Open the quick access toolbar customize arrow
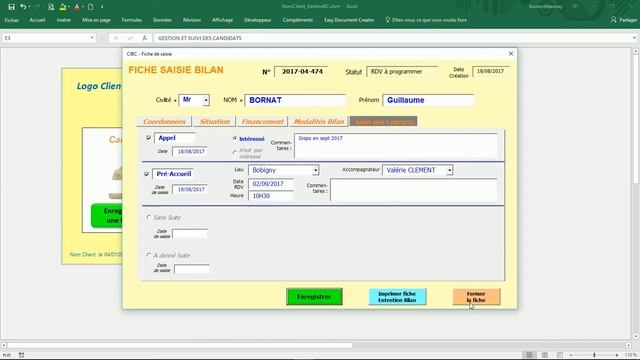This screenshot has height=360, width=640. pos(102,7)
